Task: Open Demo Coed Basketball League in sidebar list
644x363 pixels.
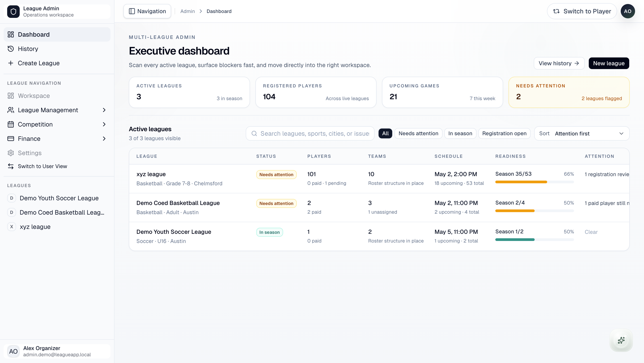Action: (x=57, y=212)
